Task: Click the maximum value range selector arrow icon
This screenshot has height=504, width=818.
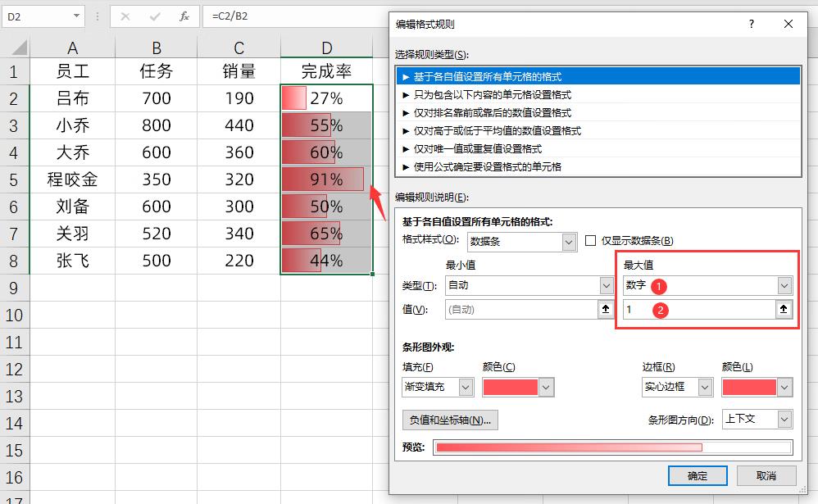Action: [784, 309]
